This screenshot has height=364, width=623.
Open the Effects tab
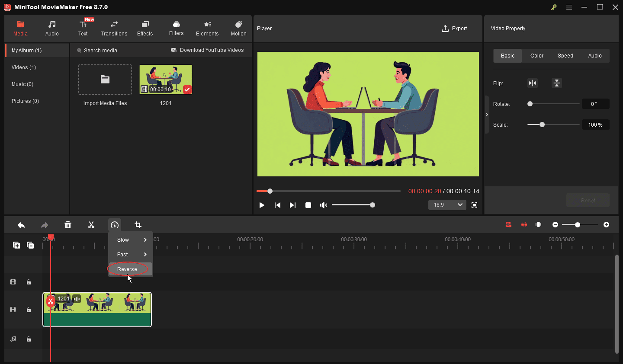(x=145, y=29)
